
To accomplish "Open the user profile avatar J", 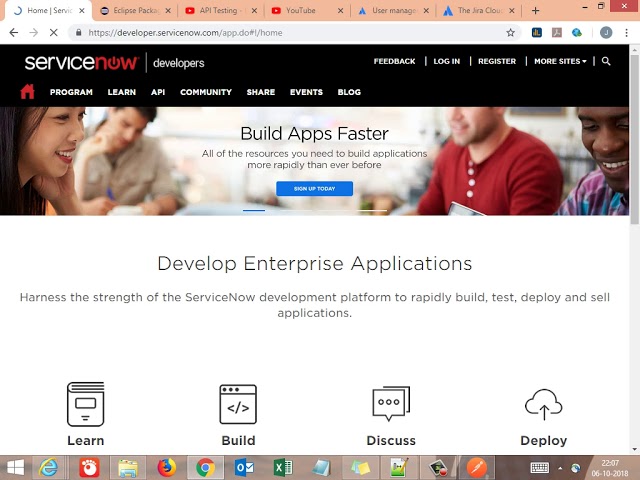I will (x=606, y=33).
